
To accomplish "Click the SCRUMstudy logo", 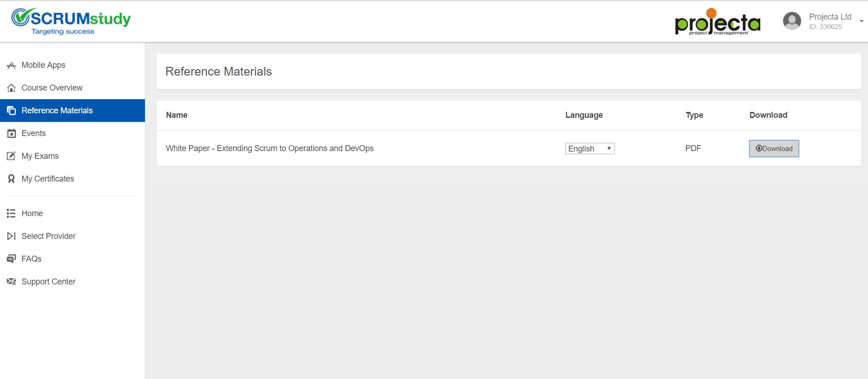I will [71, 21].
